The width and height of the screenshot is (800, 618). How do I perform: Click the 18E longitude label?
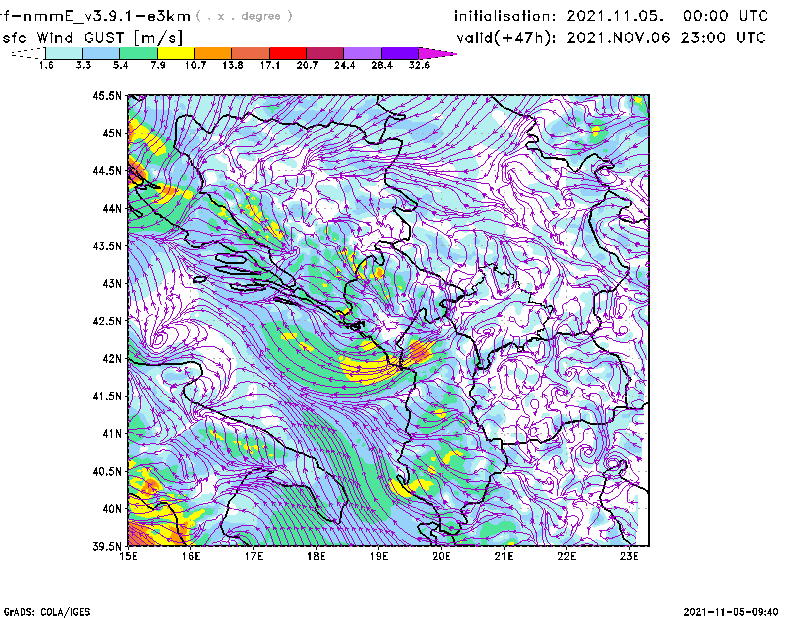pos(316,556)
